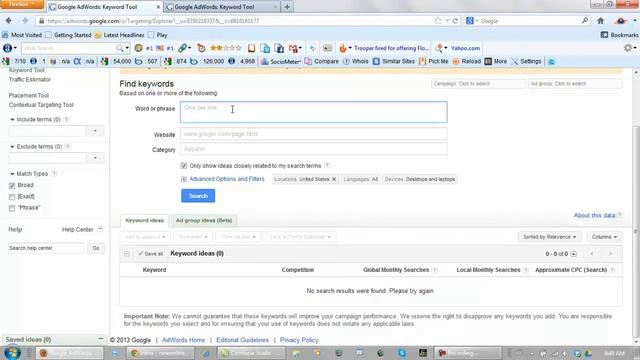Image resolution: width=640 pixels, height=360 pixels.
Task: Click the Alexa toolbar logo icon
Action: point(7,48)
